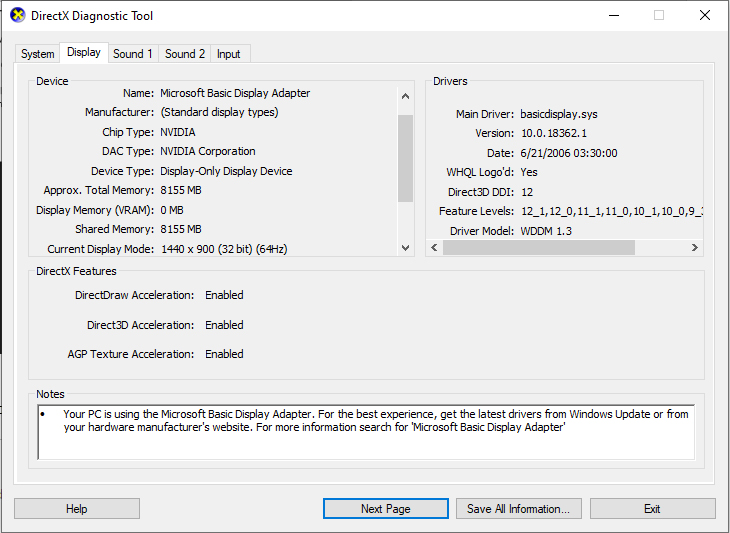This screenshot has width=730, height=533.
Task: Click DAC Type value 'NVIDIA Corporation'
Action: [x=208, y=151]
